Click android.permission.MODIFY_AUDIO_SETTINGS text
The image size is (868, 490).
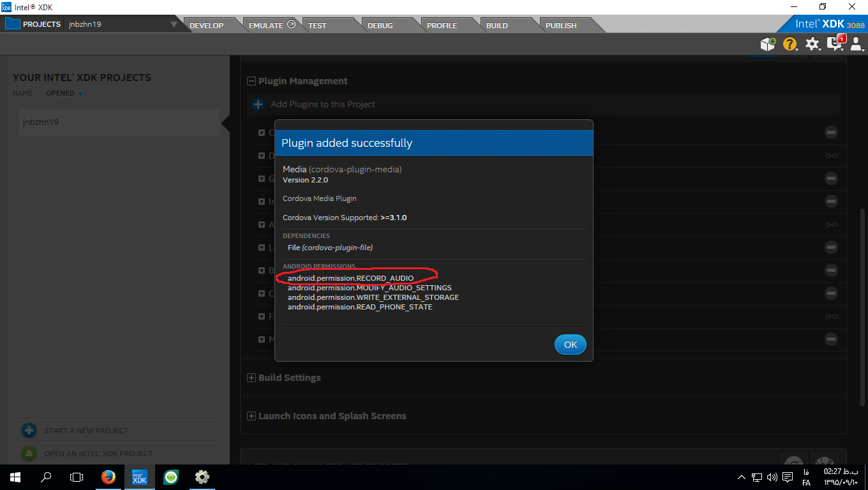(x=370, y=288)
